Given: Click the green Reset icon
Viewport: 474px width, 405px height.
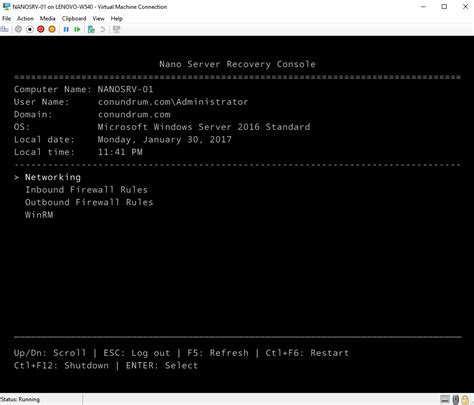Looking at the screenshot, I should pos(77,29).
